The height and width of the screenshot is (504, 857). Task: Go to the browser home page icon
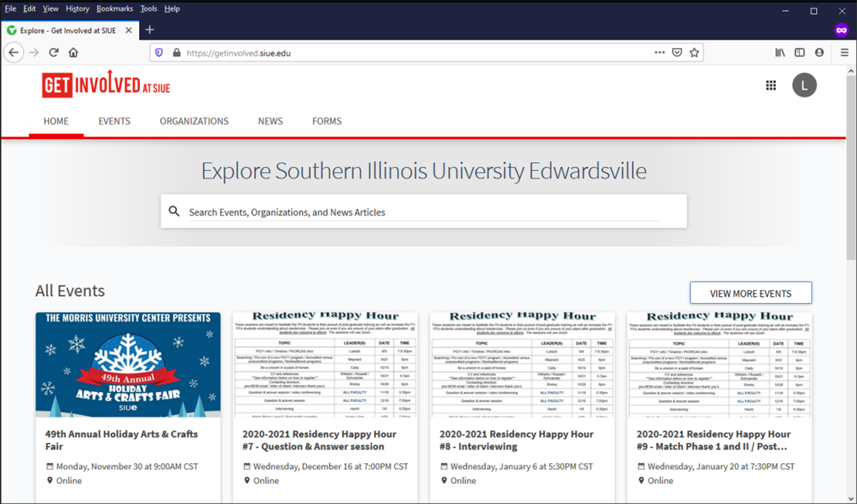(x=73, y=52)
